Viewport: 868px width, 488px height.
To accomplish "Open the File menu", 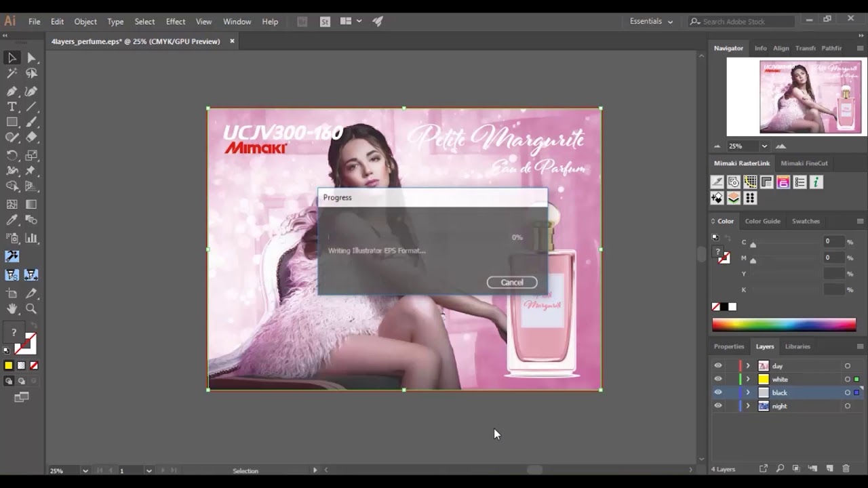I will point(34,22).
